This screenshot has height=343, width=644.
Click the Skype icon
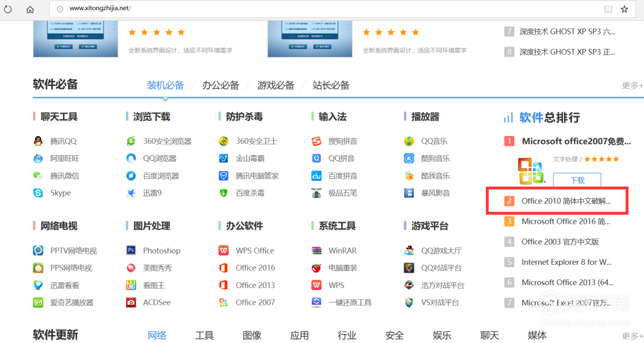[38, 193]
